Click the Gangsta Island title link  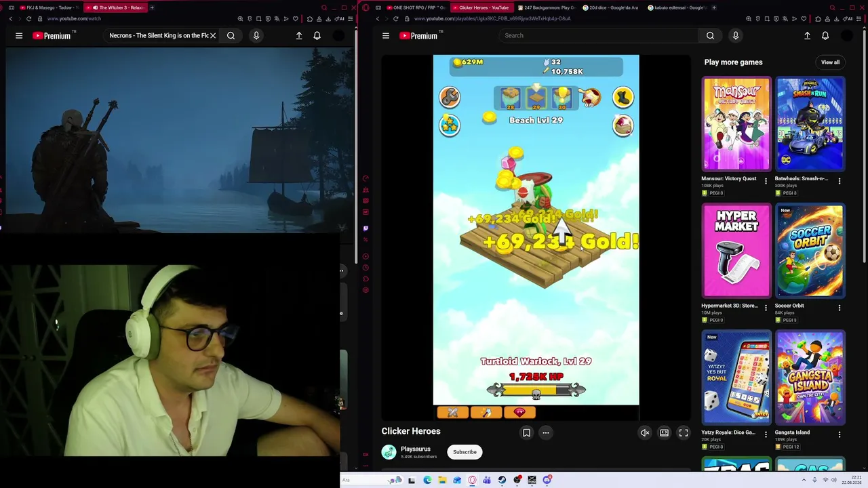pyautogui.click(x=792, y=432)
